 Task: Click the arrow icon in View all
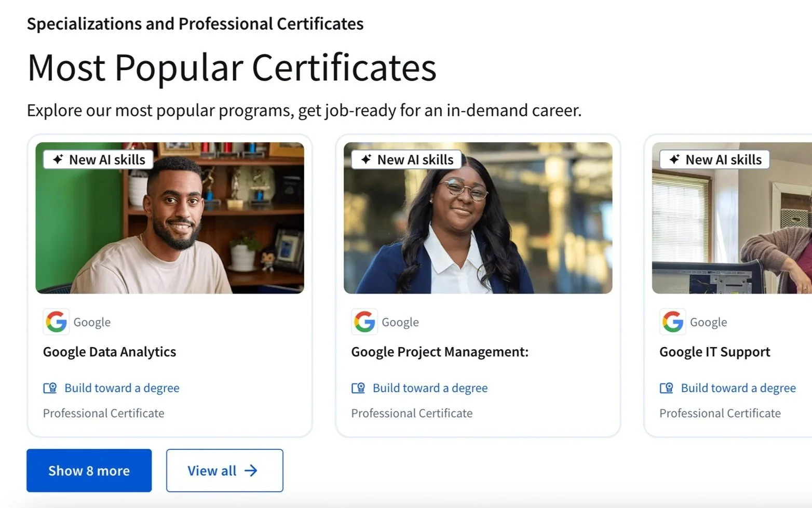point(251,471)
